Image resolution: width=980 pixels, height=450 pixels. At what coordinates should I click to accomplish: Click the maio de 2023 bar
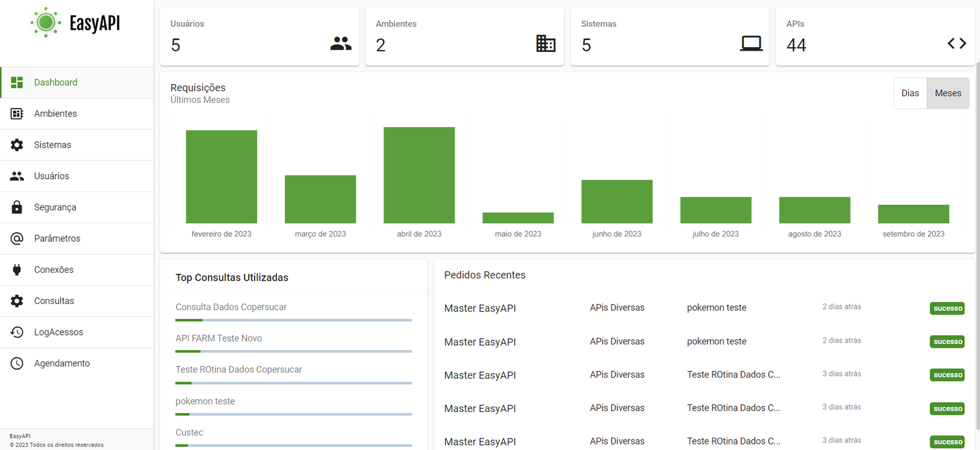point(518,218)
